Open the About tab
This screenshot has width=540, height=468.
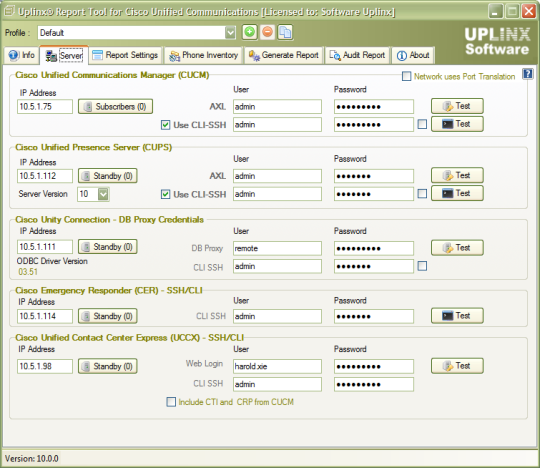tap(413, 55)
